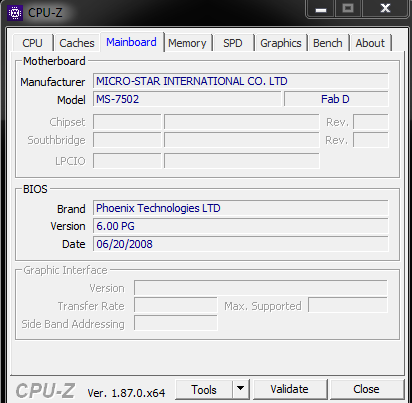Click BIOS brand Phoenix Technologies LTD
The height and width of the screenshot is (403, 412).
241,208
